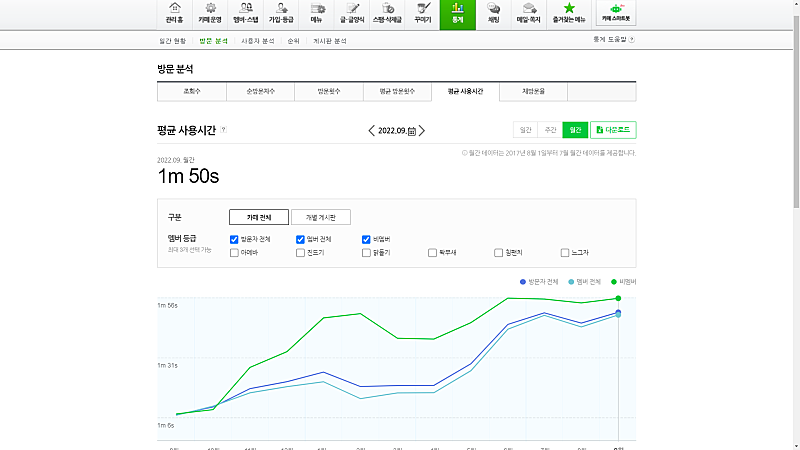This screenshot has height=450, width=800.
Task: Set period to 주간
Action: [x=550, y=130]
